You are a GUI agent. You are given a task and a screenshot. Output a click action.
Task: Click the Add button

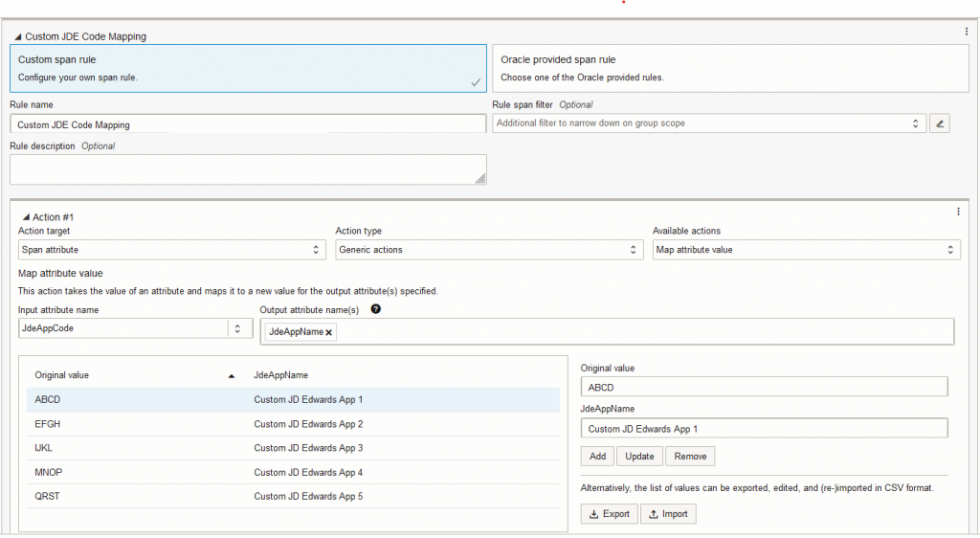(x=597, y=456)
